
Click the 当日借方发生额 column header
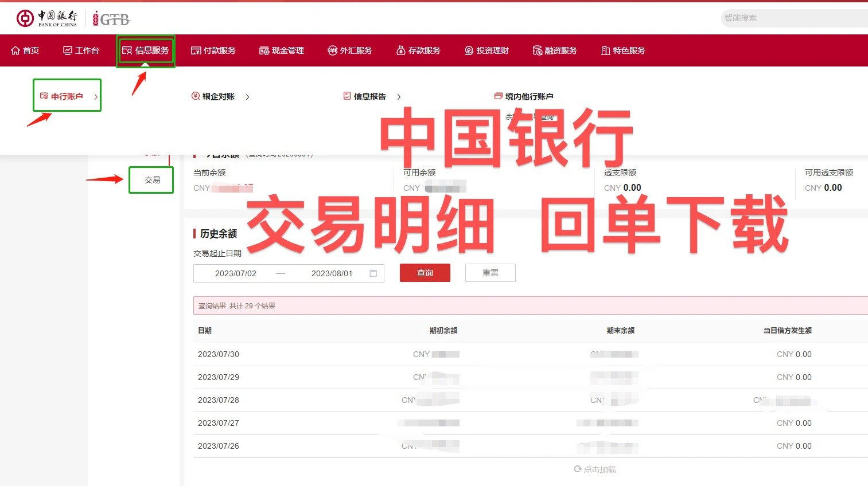tap(788, 331)
